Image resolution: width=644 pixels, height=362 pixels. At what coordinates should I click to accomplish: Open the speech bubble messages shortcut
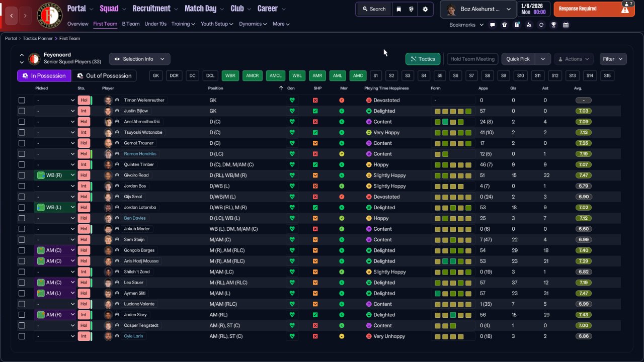(x=492, y=25)
